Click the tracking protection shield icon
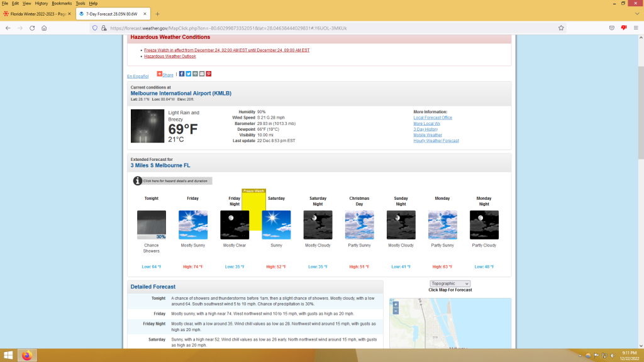This screenshot has width=644, height=362. (95, 28)
